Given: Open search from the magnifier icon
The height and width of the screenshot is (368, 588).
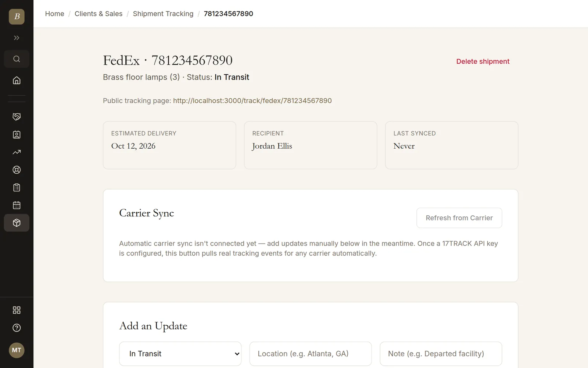Looking at the screenshot, I should 17,59.
